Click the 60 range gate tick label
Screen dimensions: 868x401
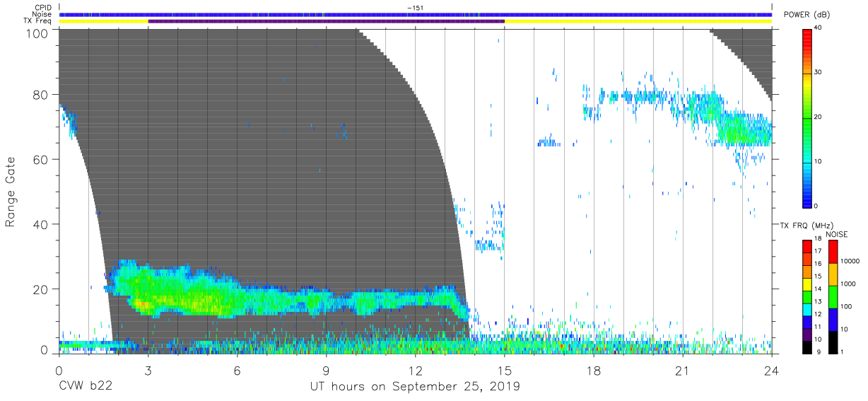40,159
